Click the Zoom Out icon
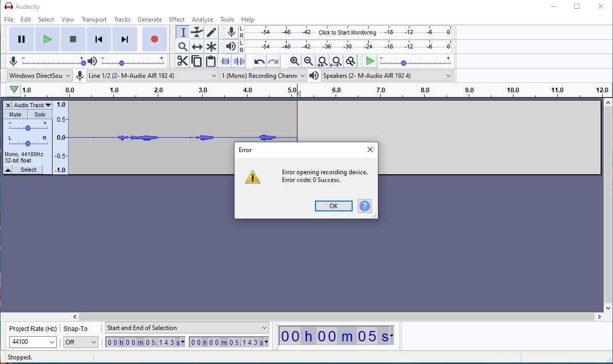The height and width of the screenshot is (364, 613). (308, 61)
